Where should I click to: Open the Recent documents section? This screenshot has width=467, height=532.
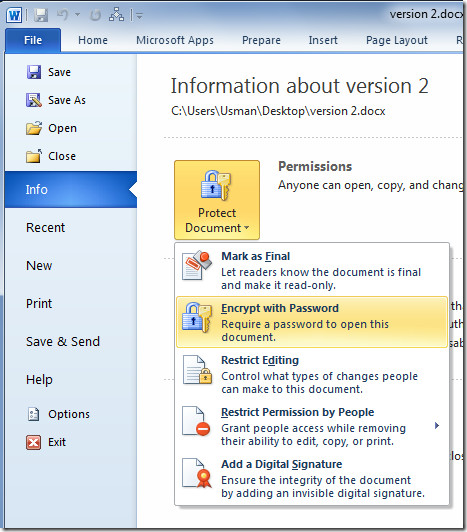coord(45,227)
